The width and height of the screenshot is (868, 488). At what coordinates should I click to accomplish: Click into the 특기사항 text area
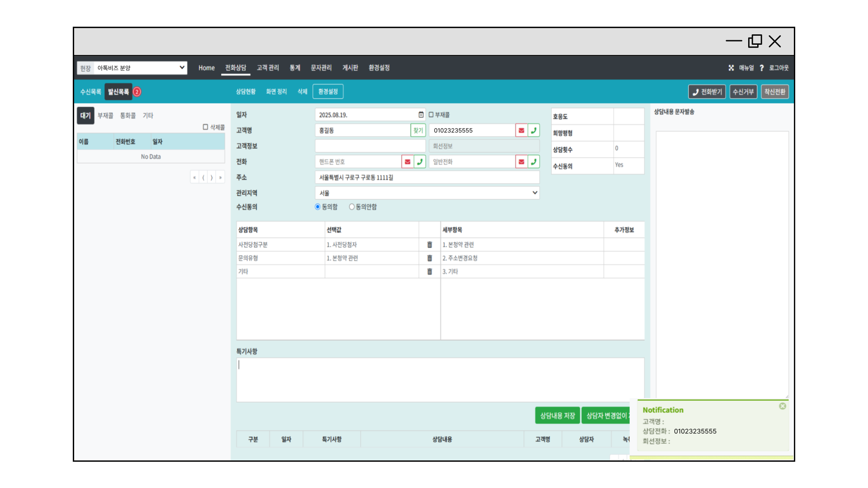[x=439, y=380]
